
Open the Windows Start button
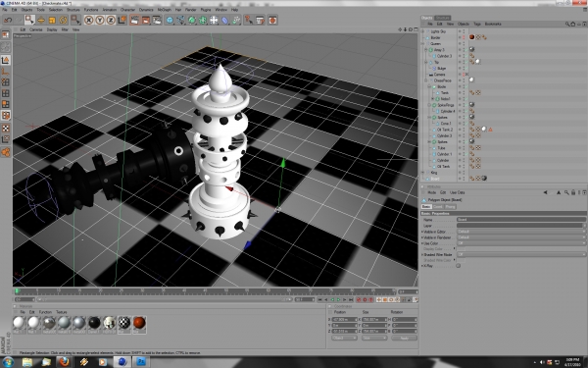pos(8,362)
